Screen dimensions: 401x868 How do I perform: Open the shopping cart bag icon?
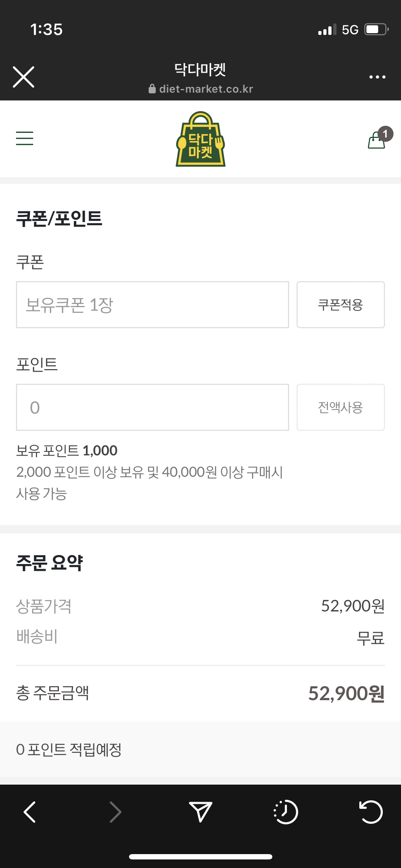coord(376,140)
